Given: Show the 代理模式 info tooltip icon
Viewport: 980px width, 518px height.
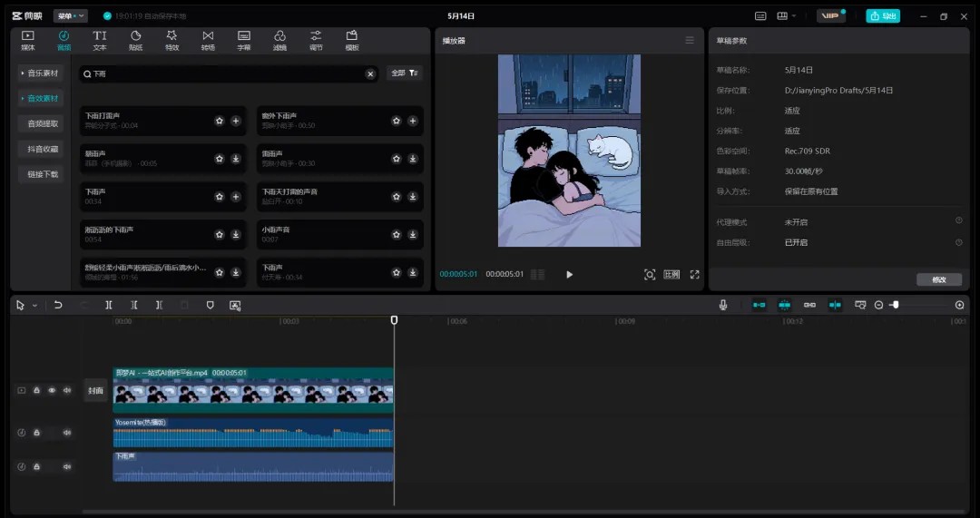Looking at the screenshot, I should click(959, 220).
